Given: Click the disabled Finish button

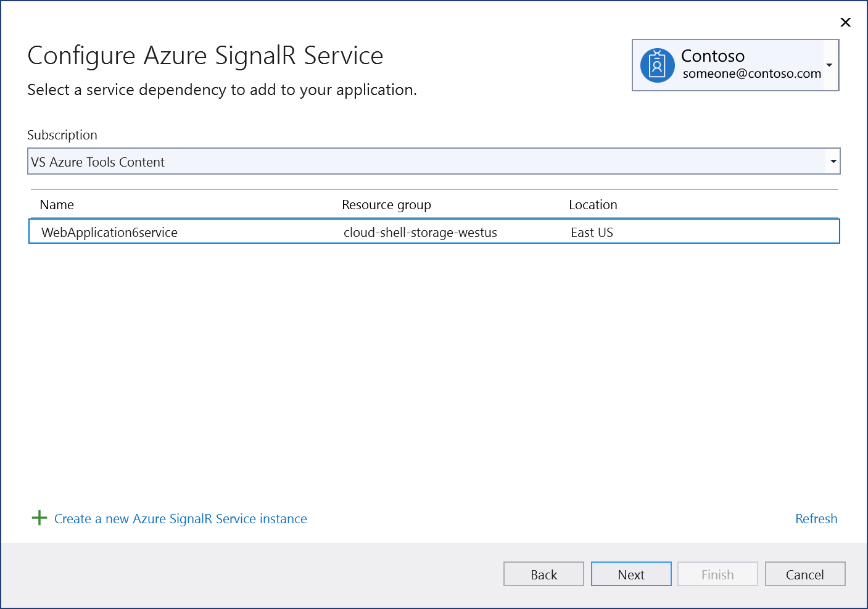Looking at the screenshot, I should (717, 574).
